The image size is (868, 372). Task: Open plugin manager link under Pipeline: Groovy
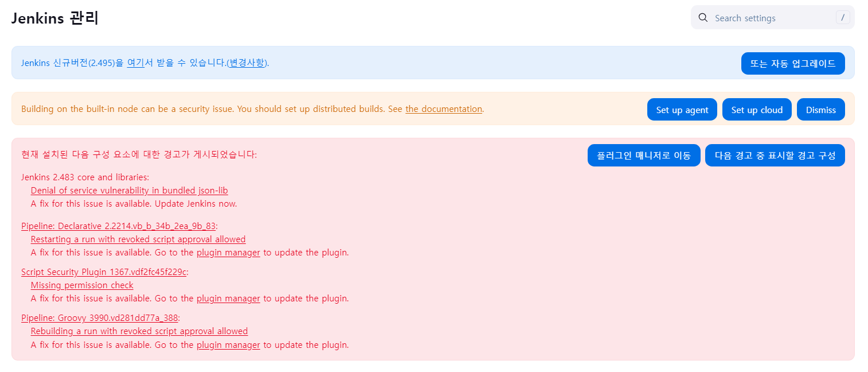(x=228, y=344)
